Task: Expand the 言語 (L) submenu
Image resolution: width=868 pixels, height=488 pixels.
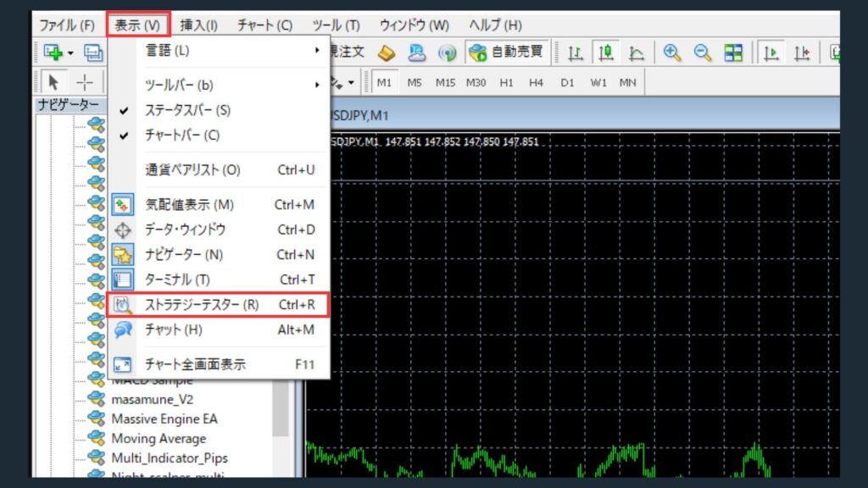Action: tap(219, 50)
